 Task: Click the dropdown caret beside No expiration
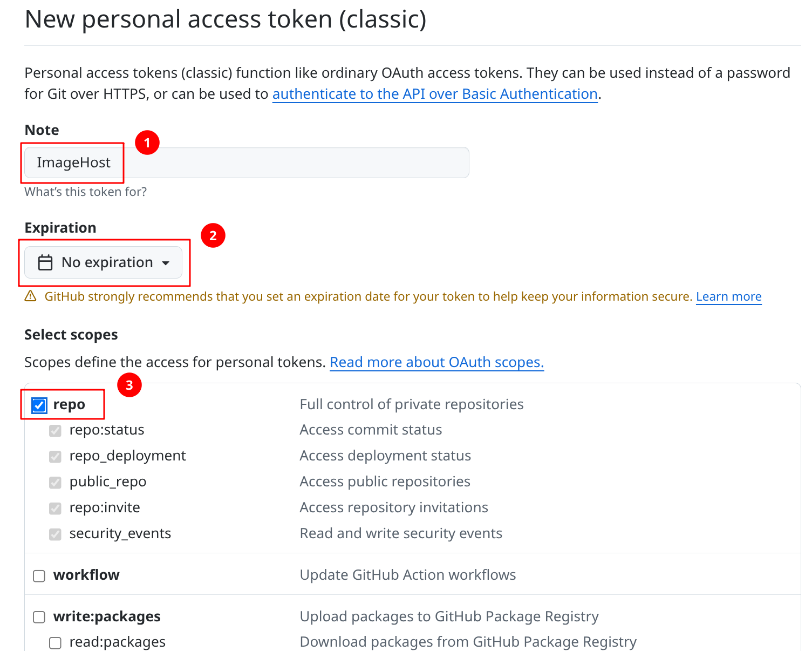166,263
